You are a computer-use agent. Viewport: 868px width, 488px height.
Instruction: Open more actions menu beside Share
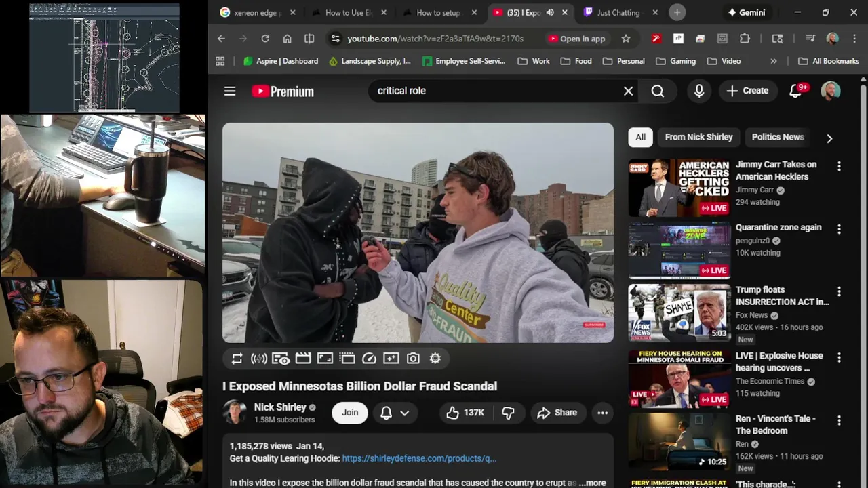coord(602,413)
